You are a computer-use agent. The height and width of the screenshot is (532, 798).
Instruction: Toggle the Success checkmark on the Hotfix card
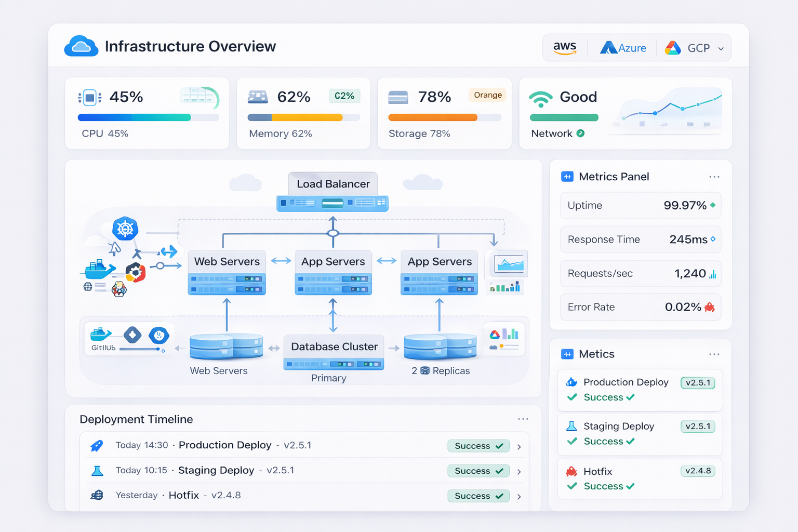pos(572,486)
